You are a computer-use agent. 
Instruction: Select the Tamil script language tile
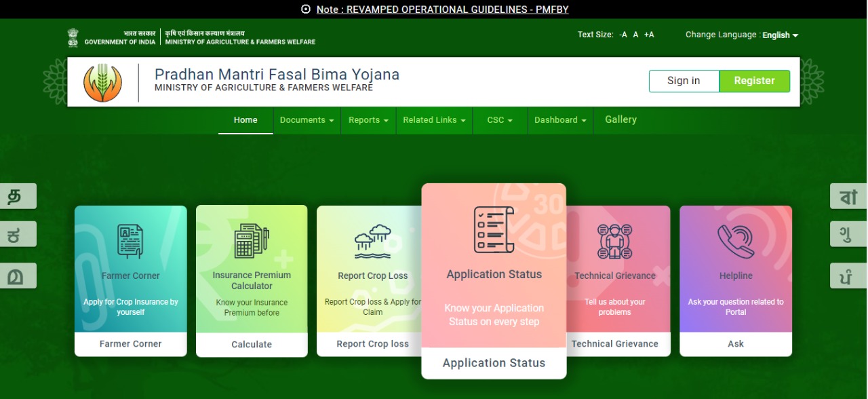click(x=18, y=196)
